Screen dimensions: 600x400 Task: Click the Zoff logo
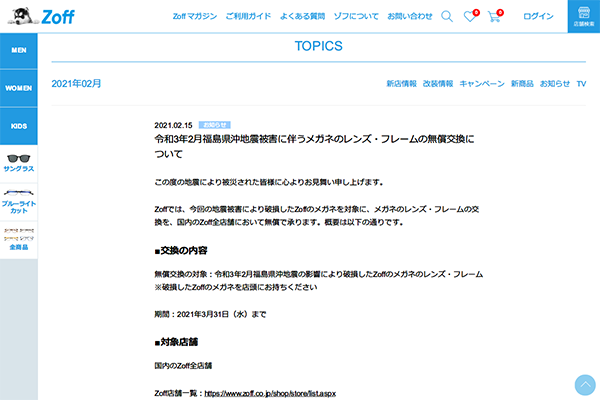[41, 16]
